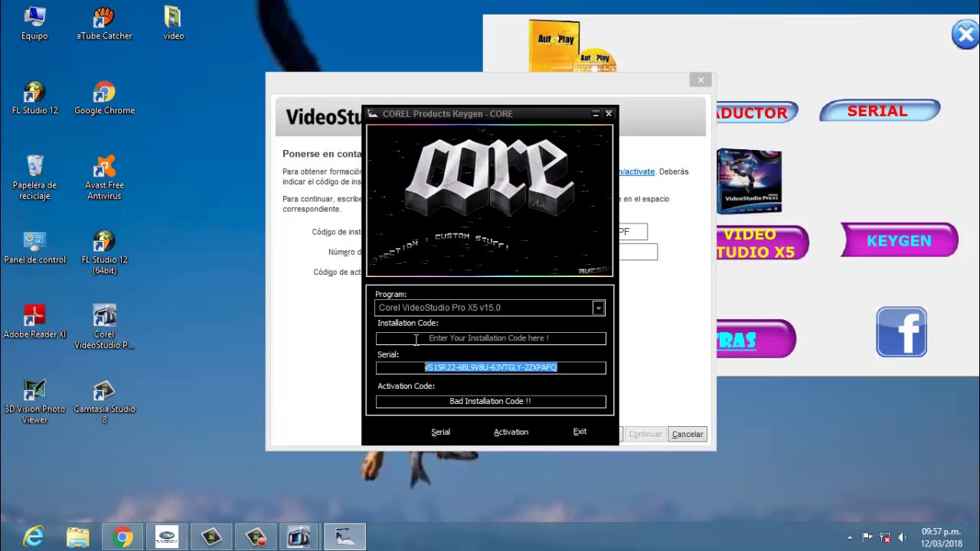
Task: Open FL Studio 12 (64bit) shortcut
Action: coord(104,253)
